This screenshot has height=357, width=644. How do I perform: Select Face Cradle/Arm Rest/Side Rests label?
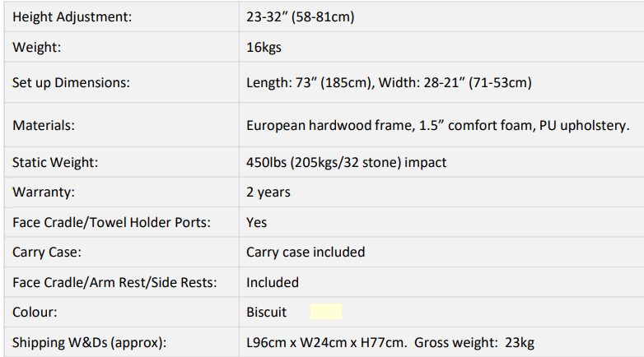point(114,282)
